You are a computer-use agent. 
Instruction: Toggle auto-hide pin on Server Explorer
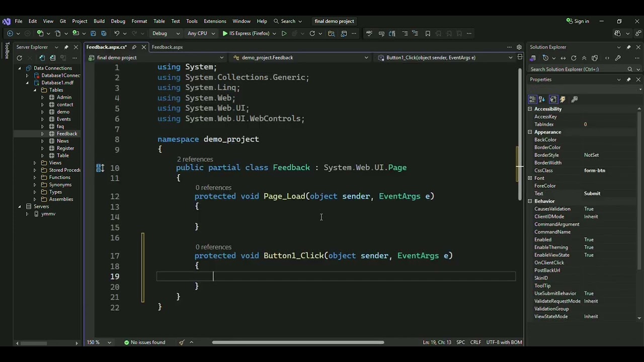pos(66,47)
